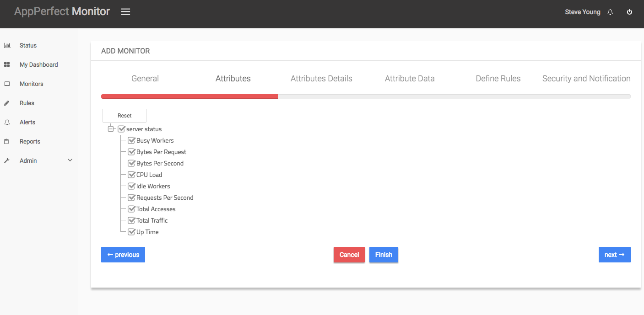Select the 'Total Traffic' label
644x315 pixels.
(152, 220)
